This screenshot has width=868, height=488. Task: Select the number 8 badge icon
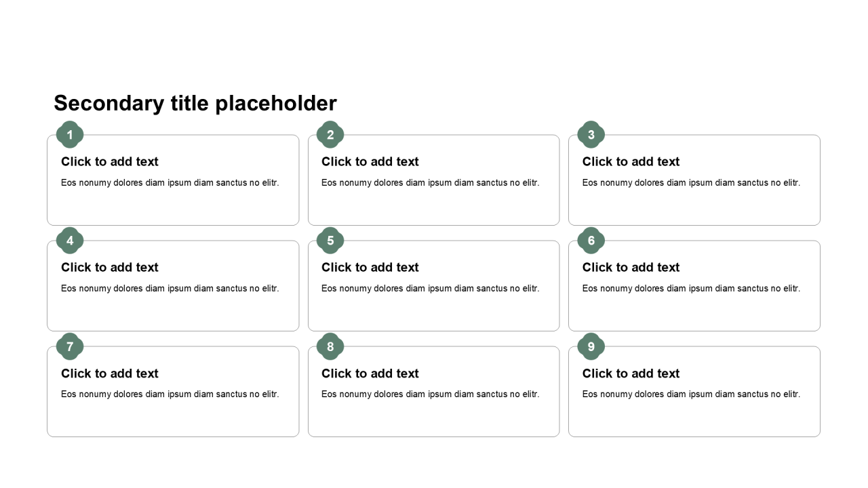330,346
